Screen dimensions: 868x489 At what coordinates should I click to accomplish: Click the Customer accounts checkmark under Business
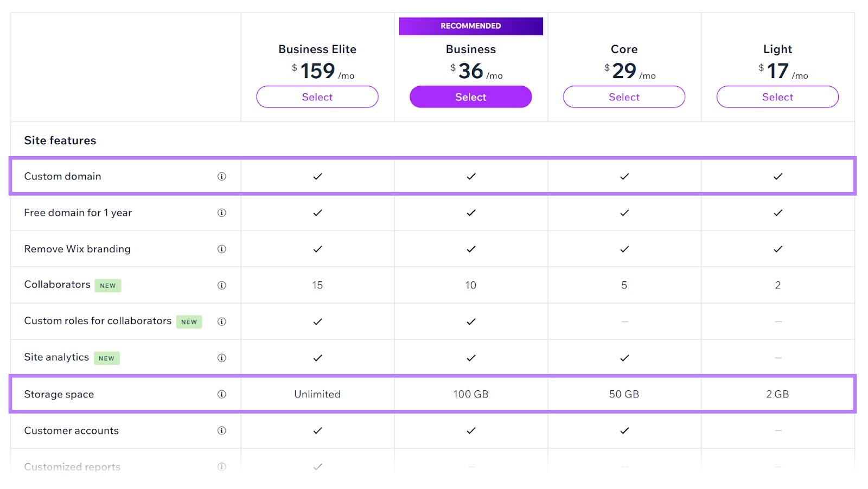click(x=470, y=431)
